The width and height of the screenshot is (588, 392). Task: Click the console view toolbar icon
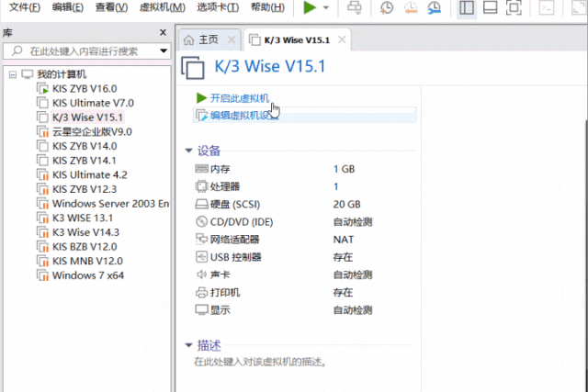click(547, 7)
